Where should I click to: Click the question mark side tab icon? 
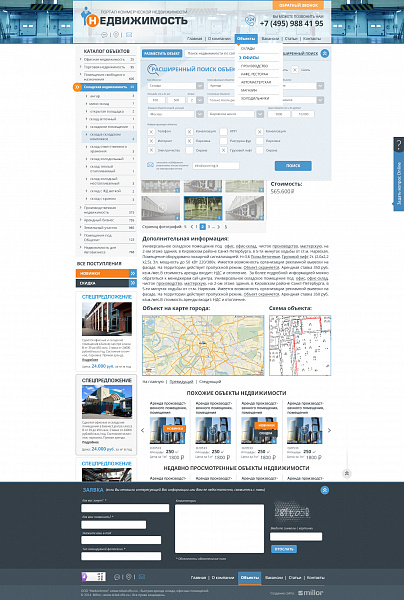(x=399, y=145)
